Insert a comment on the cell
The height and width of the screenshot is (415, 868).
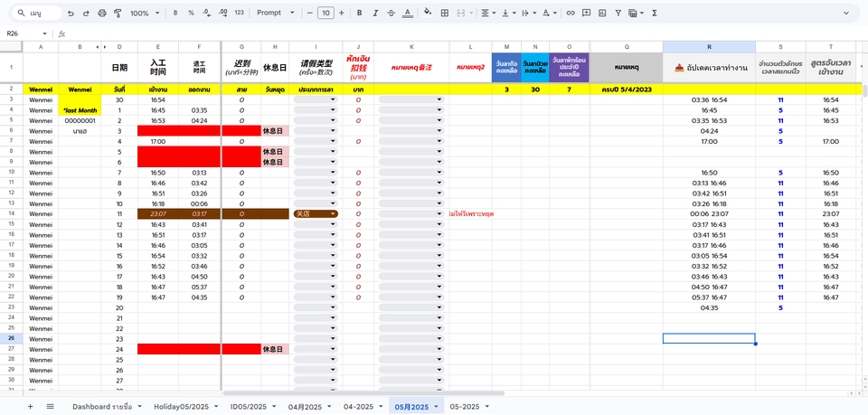click(586, 13)
